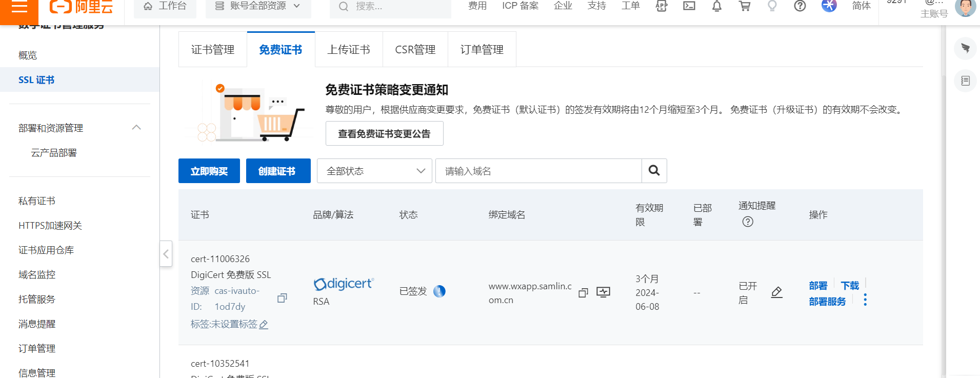The width and height of the screenshot is (980, 378).
Task: Click 查看免费证书变更公告 button
Action: coord(384,134)
